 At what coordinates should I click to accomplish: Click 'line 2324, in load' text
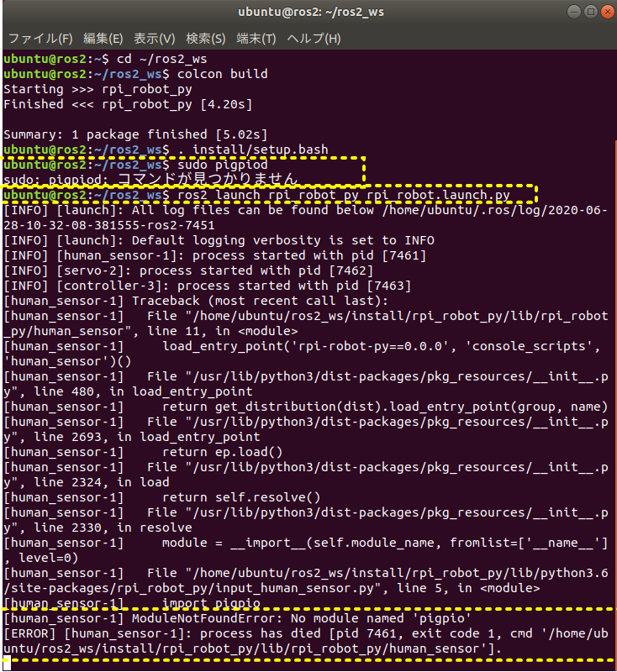[102, 482]
